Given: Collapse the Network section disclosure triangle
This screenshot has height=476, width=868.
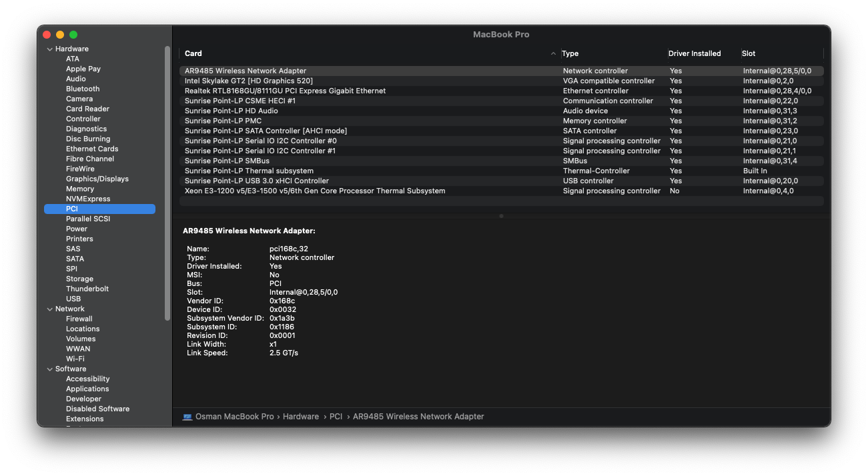Looking at the screenshot, I should coord(49,309).
